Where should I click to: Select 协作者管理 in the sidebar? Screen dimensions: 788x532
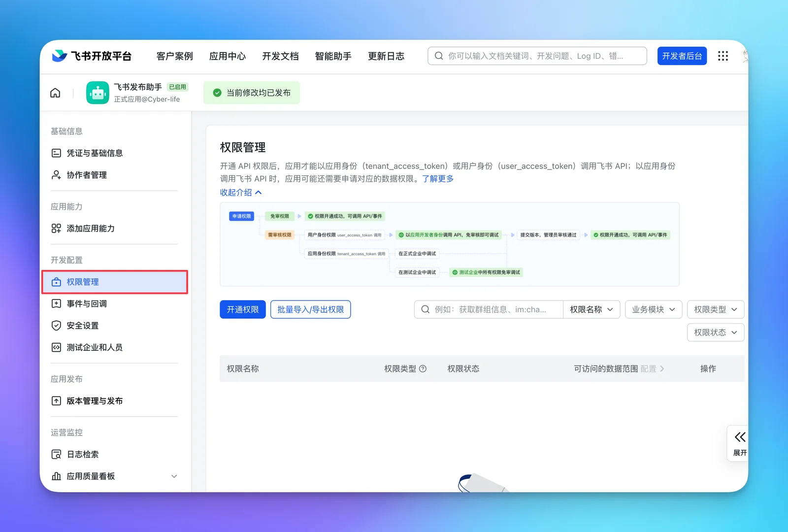click(115, 175)
